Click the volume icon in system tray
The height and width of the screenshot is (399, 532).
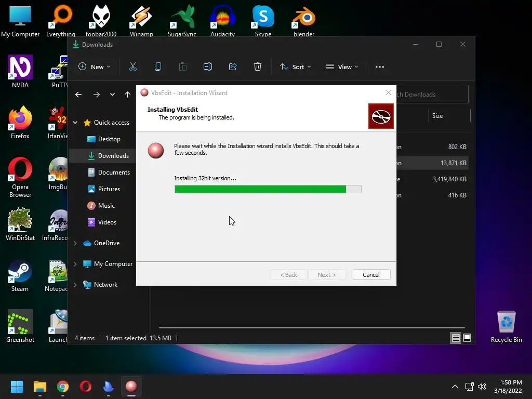(482, 387)
